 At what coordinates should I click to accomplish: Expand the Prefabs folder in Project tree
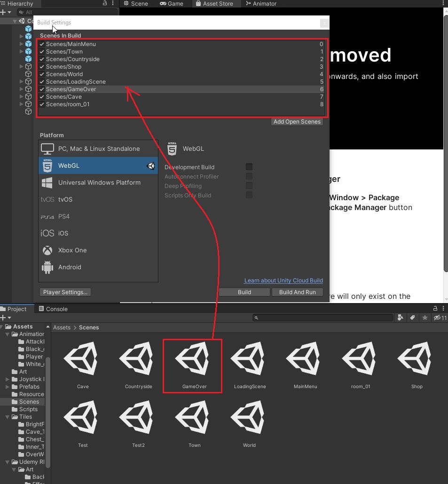[8, 387]
